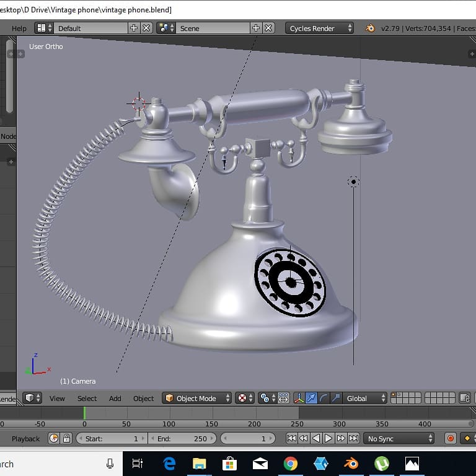Delete the Default screen layout

tap(146, 29)
